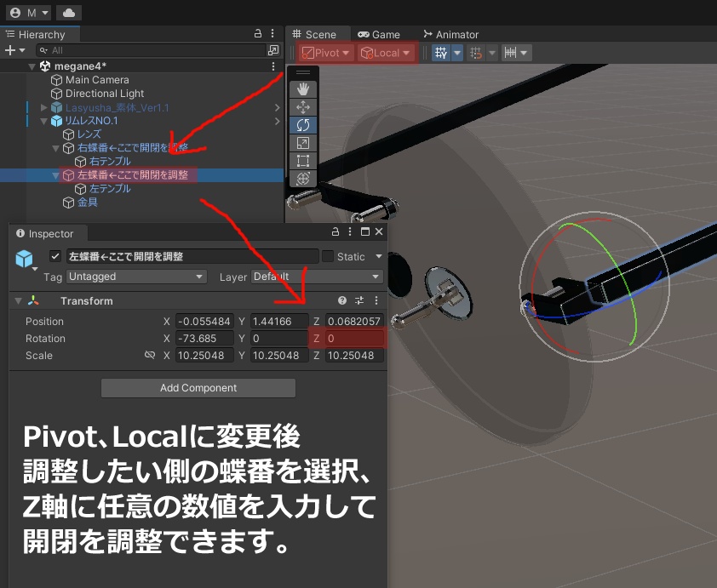Click the Rotation Z field
Screen dimensions: 717x588
[x=354, y=339]
